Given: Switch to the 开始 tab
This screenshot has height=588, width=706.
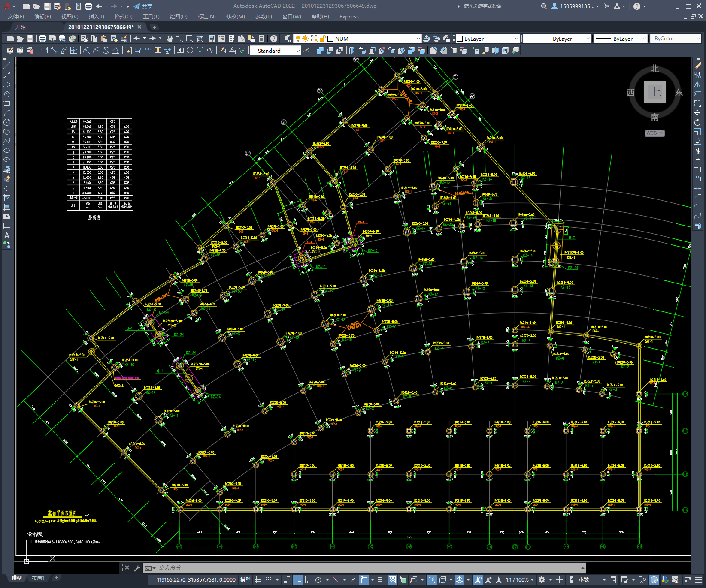Looking at the screenshot, I should point(21,27).
